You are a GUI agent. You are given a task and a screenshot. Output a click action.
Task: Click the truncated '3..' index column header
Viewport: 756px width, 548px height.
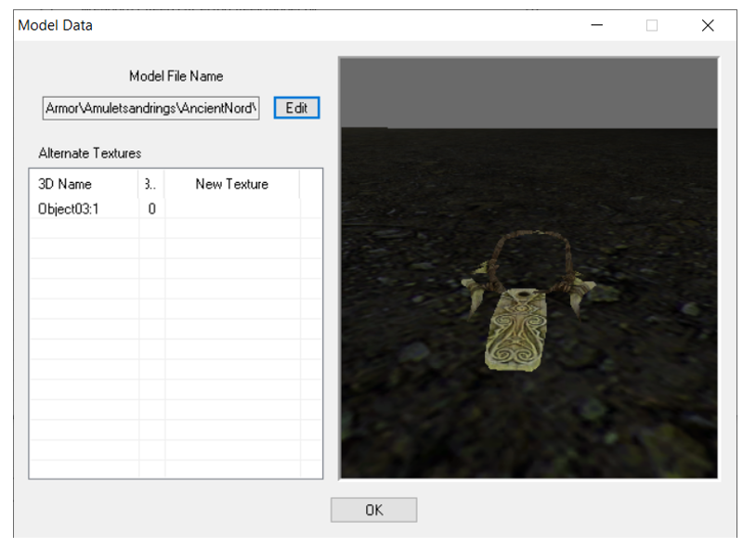click(151, 184)
